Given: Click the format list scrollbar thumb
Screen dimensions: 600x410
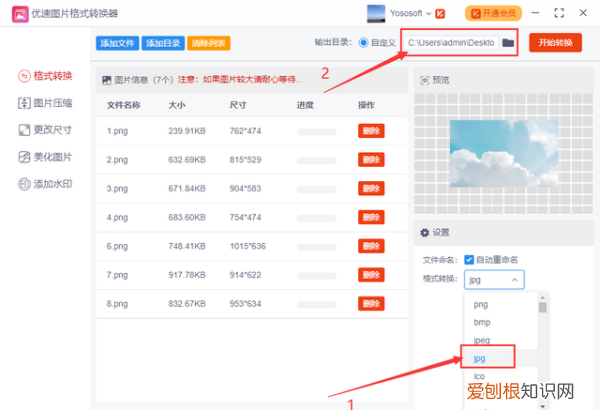Looking at the screenshot, I should (x=542, y=307).
